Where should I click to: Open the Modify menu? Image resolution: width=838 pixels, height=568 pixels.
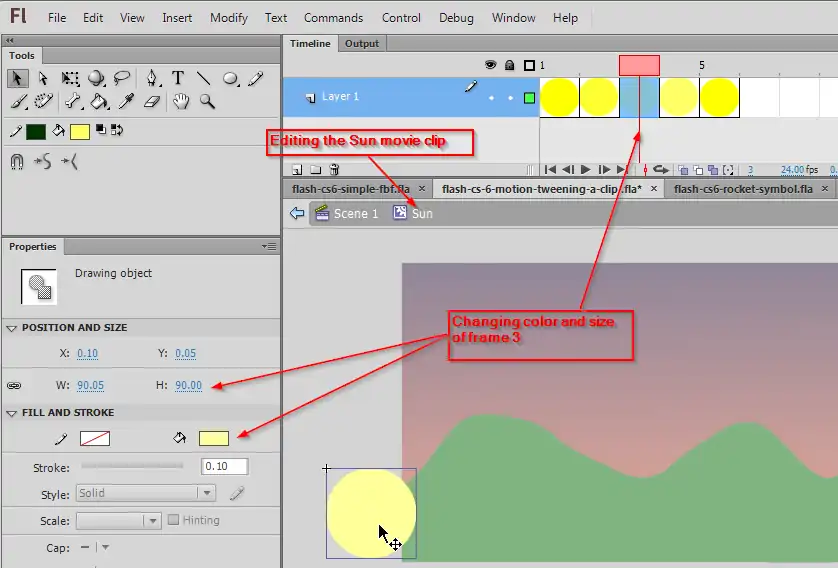(229, 18)
